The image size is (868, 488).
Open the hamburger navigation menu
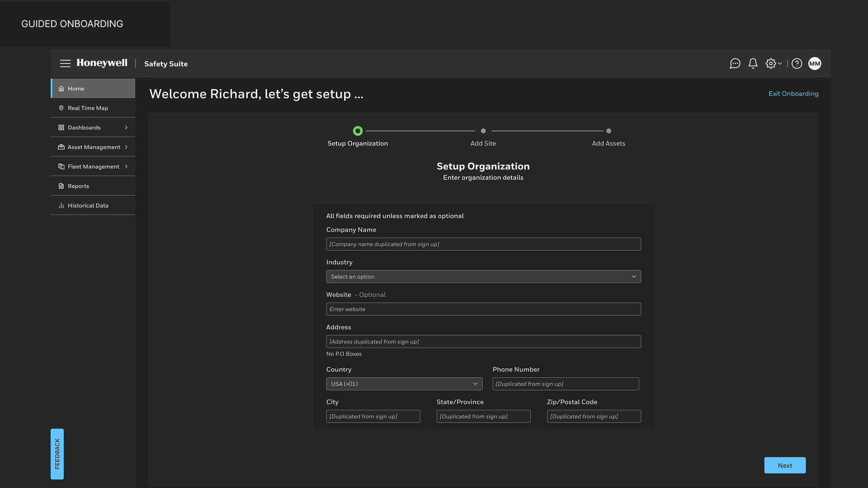point(65,64)
